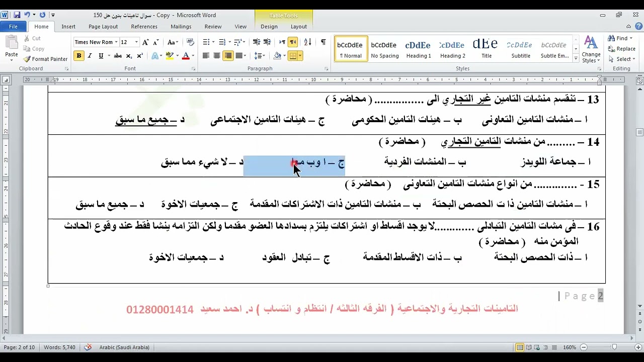644x362 pixels.
Task: Click the Replace button
Action: pos(622,49)
